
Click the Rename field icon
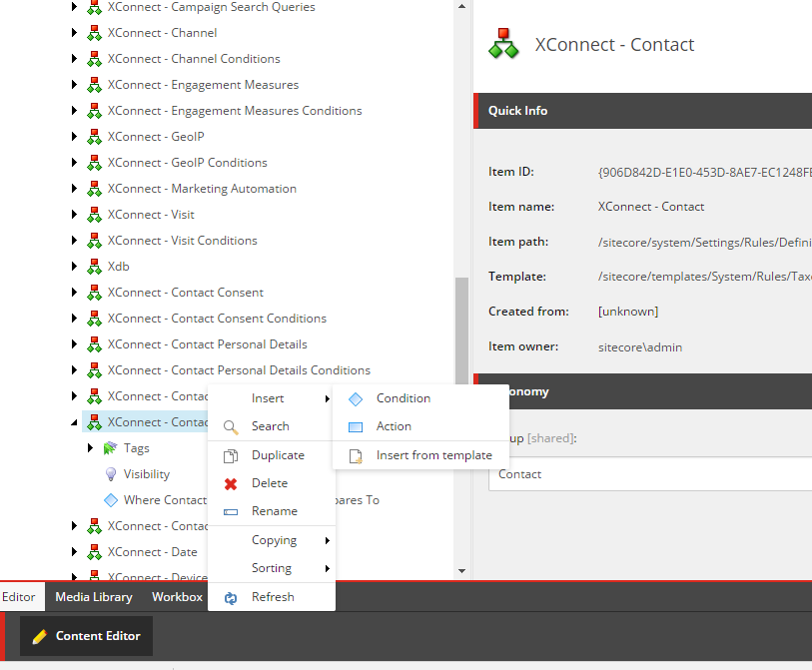[x=231, y=512]
